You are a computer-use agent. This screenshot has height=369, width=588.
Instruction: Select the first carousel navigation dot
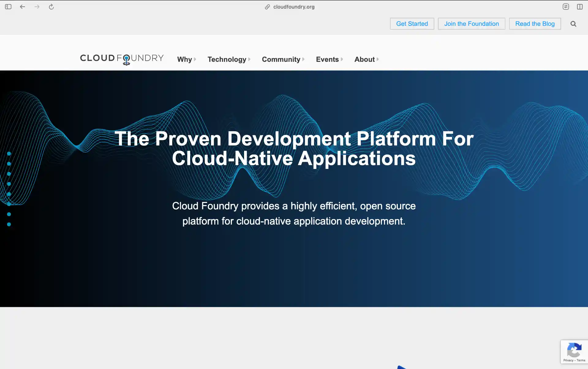click(9, 154)
